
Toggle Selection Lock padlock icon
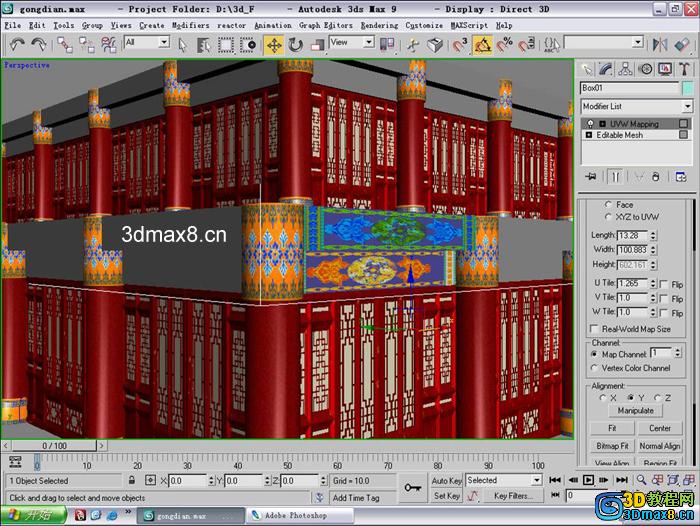click(x=132, y=480)
